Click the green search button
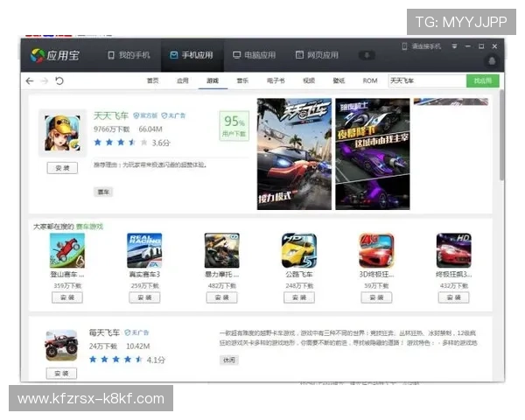Image resolution: width=525 pixels, height=420 pixels. (482, 80)
